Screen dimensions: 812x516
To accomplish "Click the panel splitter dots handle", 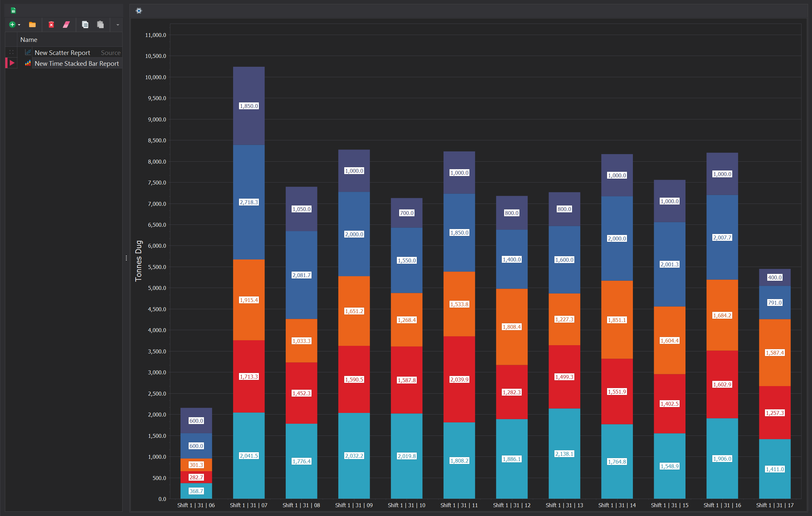I will click(x=126, y=258).
